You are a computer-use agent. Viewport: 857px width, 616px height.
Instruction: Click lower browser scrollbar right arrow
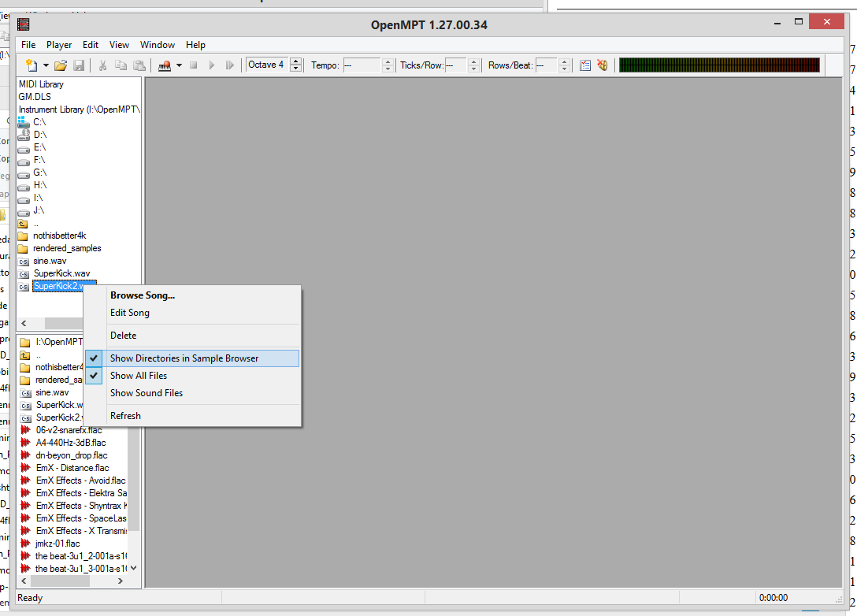121,581
